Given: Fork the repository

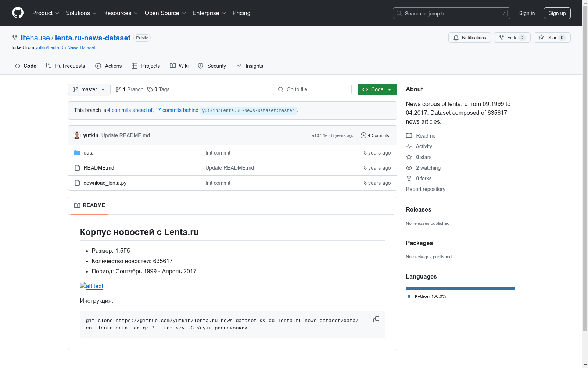Looking at the screenshot, I should pyautogui.click(x=512, y=38).
